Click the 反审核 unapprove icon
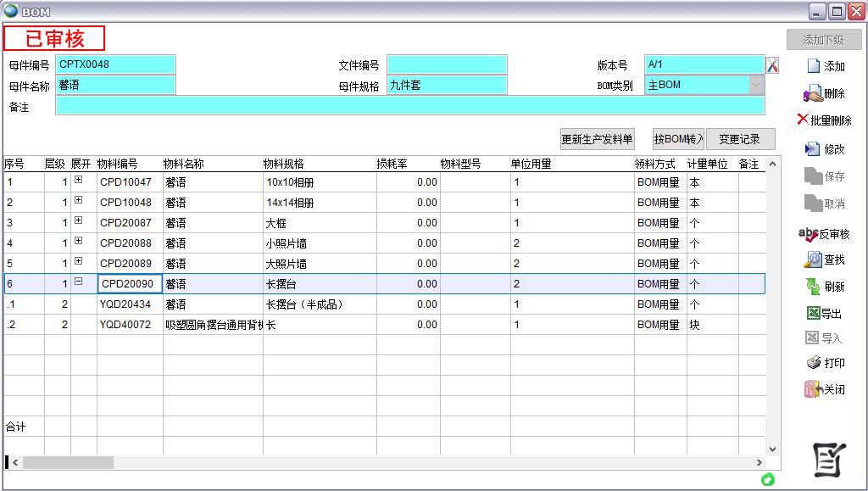This screenshot has width=868, height=491. coord(809,235)
